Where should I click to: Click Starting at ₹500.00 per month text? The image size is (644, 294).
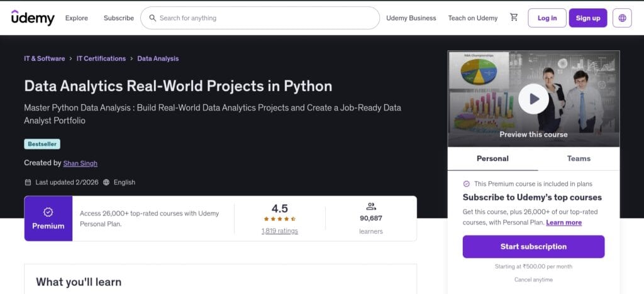[x=533, y=266]
